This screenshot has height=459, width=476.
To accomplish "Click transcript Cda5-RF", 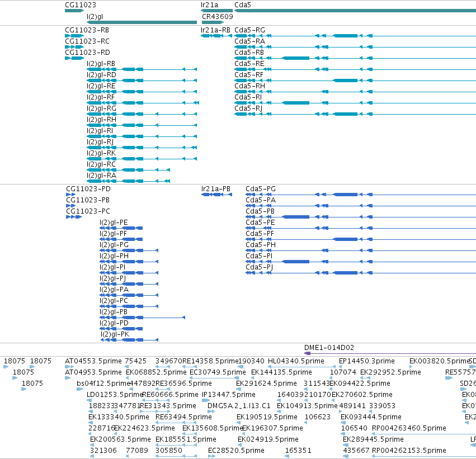I will click(249, 75).
